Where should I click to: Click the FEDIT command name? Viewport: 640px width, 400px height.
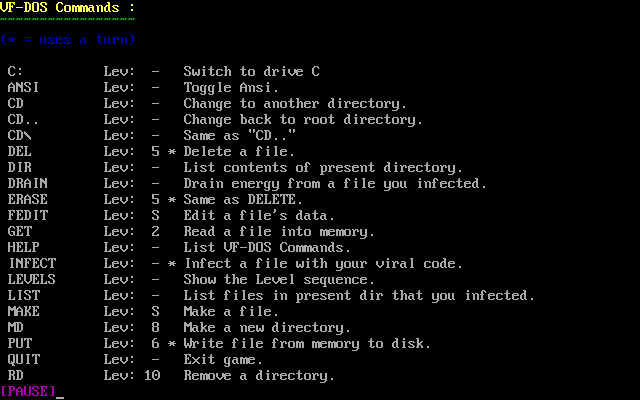click(27, 215)
